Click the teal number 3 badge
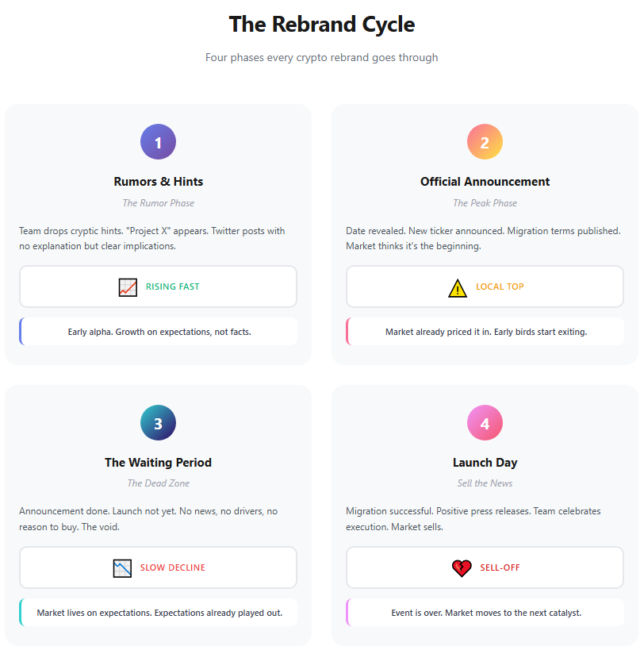Viewport: 644px width, 654px height. pos(158,423)
